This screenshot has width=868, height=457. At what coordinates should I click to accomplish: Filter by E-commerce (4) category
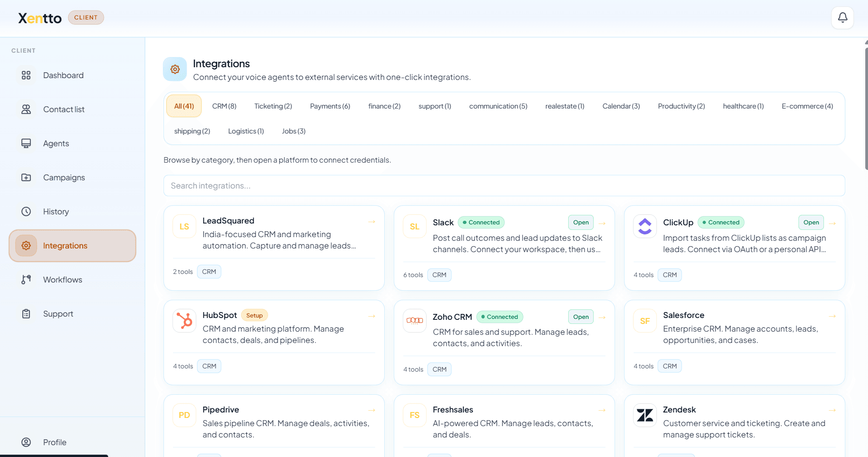pyautogui.click(x=807, y=106)
